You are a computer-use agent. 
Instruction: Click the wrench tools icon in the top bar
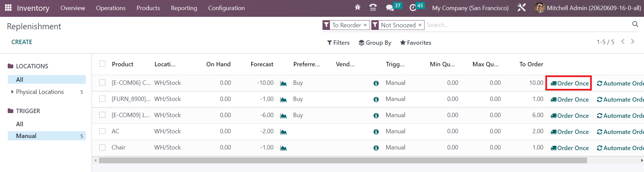pos(521,8)
